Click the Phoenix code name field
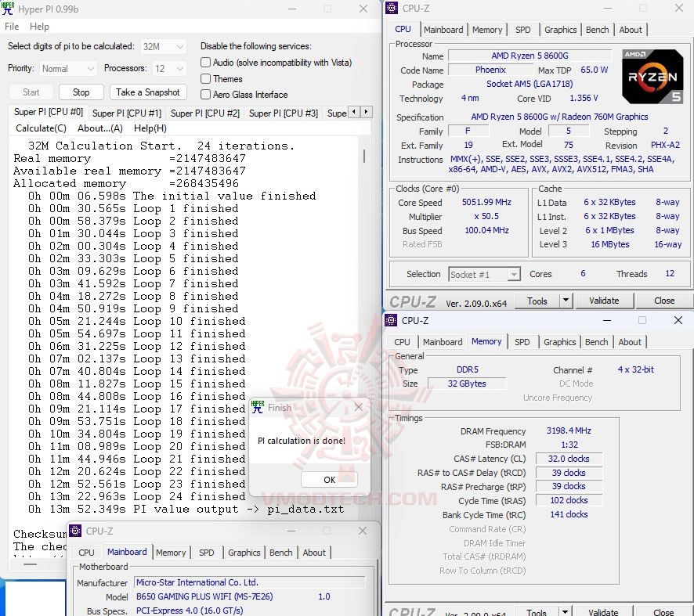This screenshot has height=616, width=694. coord(490,70)
